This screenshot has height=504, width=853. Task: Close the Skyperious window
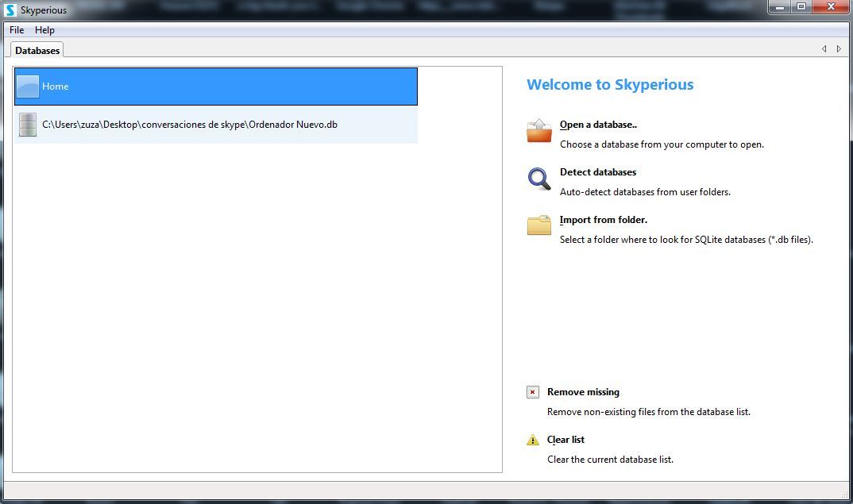831,7
